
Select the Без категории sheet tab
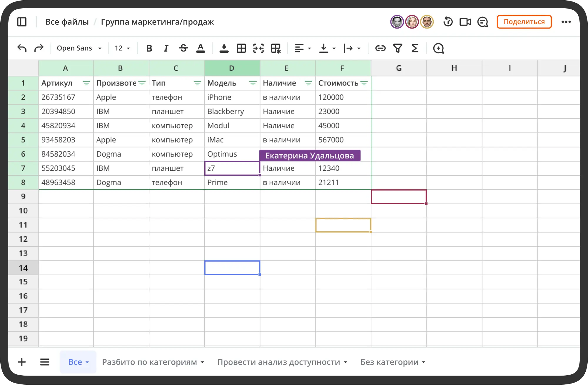tap(393, 362)
